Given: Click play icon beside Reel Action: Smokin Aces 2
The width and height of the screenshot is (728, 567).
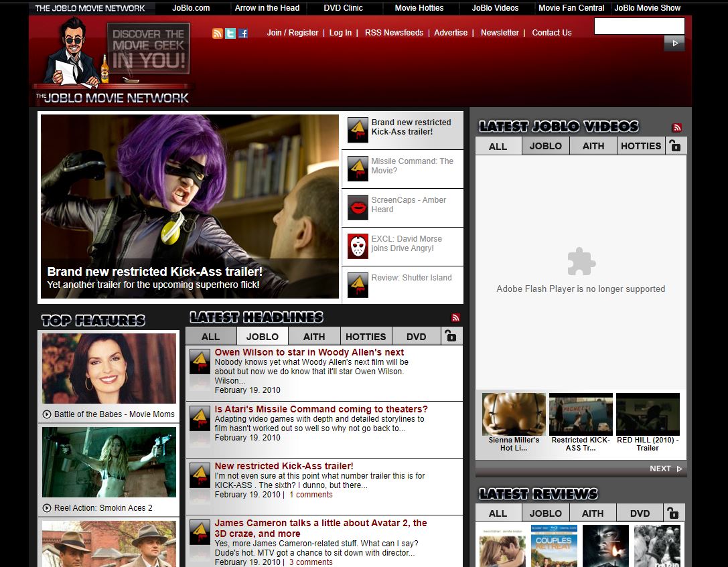Looking at the screenshot, I should pos(47,508).
